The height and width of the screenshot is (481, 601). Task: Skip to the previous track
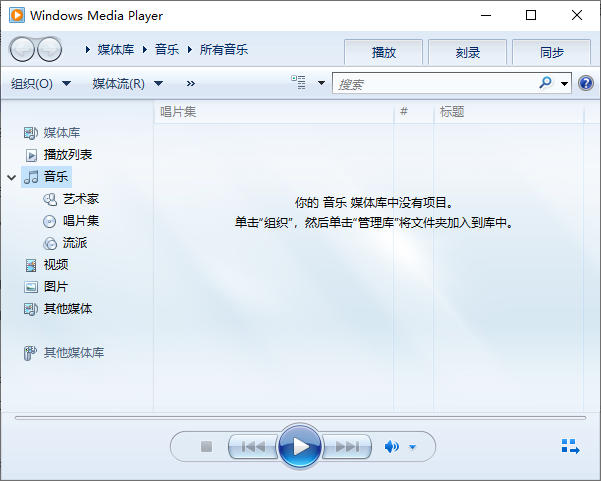[x=254, y=447]
